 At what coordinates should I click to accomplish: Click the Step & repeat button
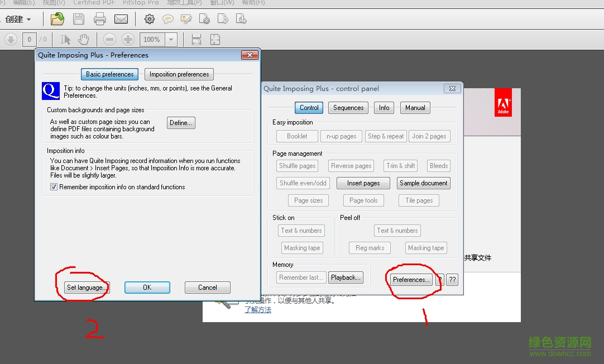pyautogui.click(x=386, y=136)
